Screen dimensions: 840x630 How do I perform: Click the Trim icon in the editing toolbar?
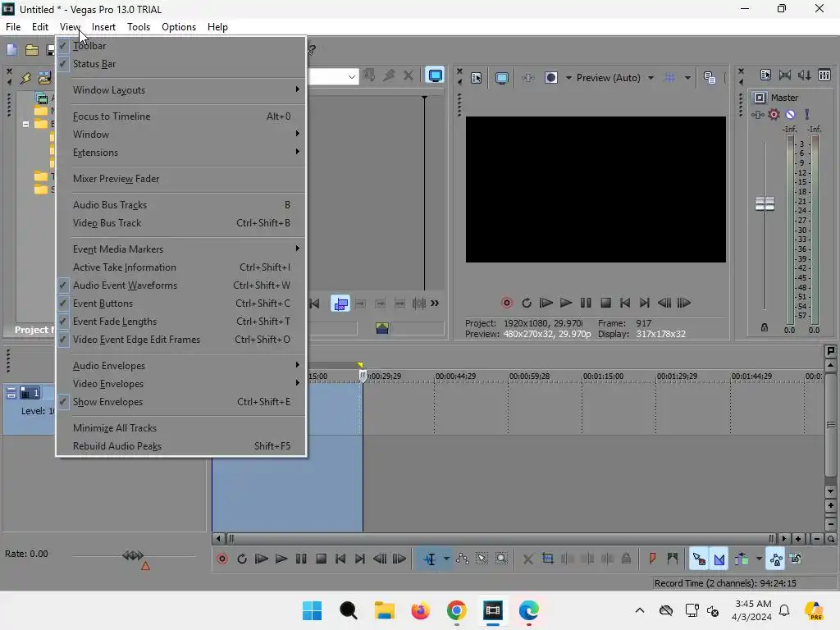(547, 559)
